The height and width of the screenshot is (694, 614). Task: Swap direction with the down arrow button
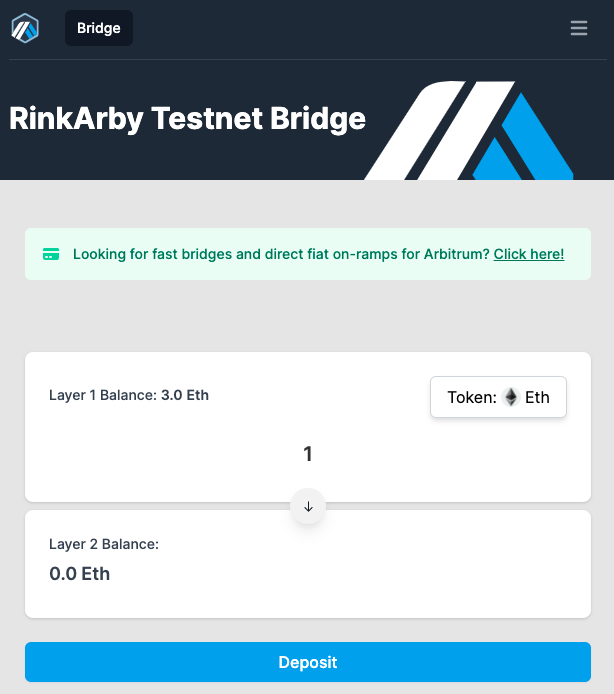click(308, 506)
